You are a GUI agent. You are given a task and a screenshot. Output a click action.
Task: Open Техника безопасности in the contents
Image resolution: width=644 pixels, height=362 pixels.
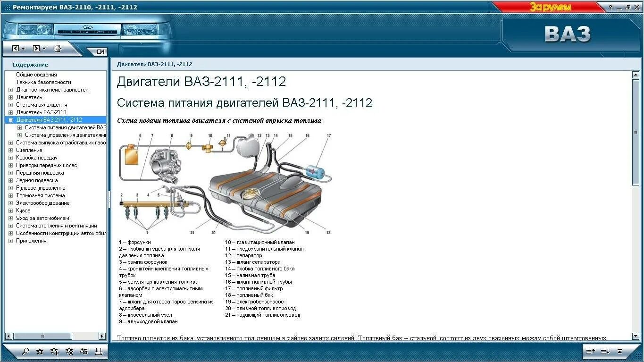tap(43, 82)
